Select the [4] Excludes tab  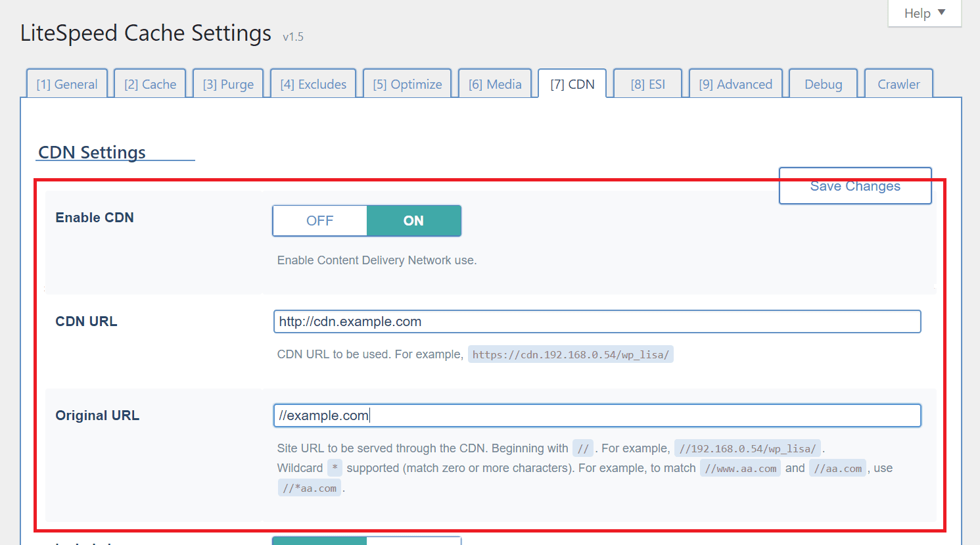pyautogui.click(x=313, y=84)
